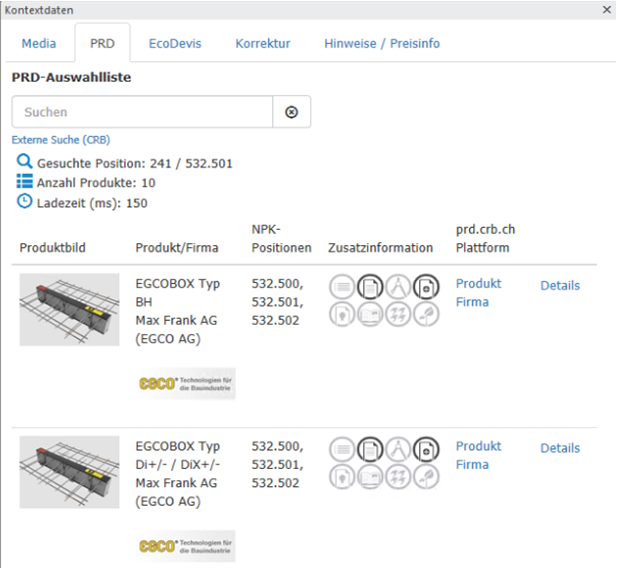This screenshot has height=571, width=618.
Task: Click the magnifier icon beside Gesuchte Position
Action: coord(24,162)
